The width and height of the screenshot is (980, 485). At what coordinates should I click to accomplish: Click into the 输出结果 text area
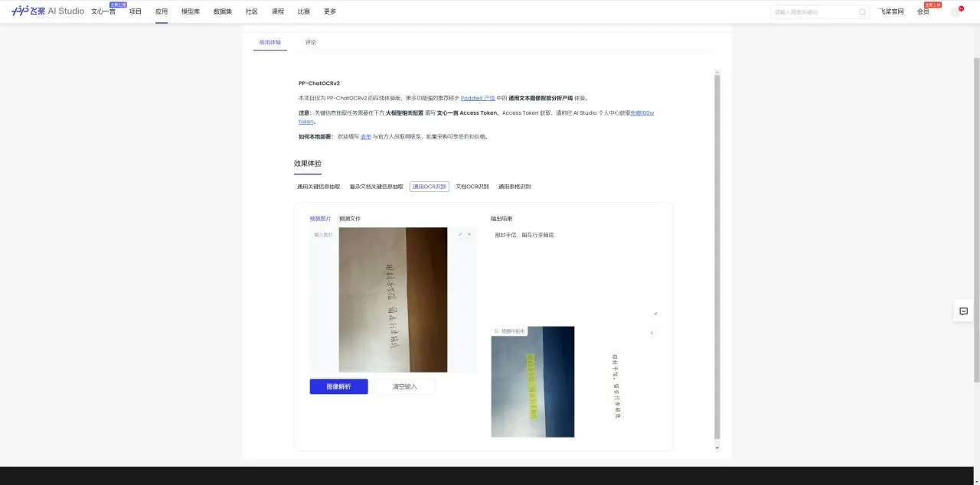pos(574,272)
